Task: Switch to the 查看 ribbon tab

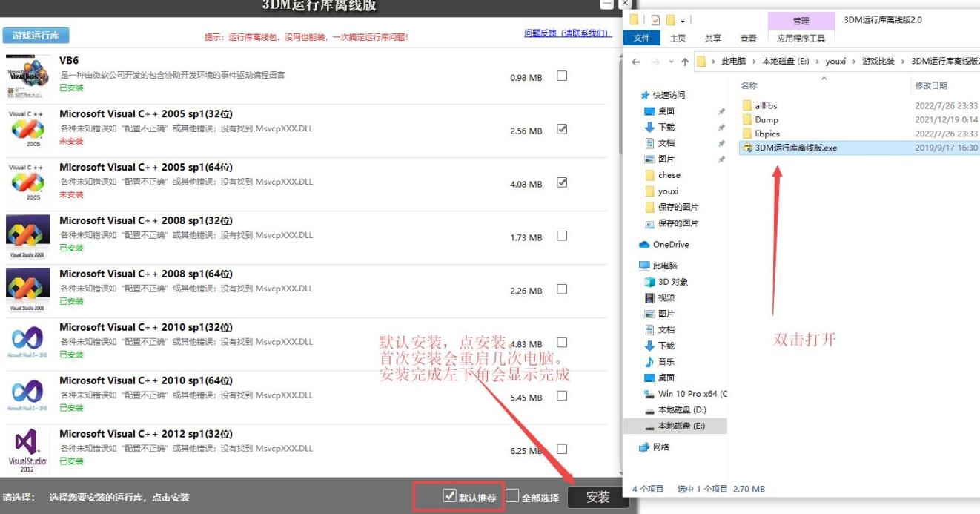Action: coord(749,38)
